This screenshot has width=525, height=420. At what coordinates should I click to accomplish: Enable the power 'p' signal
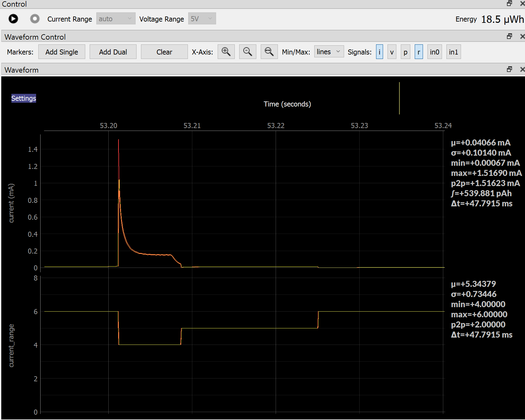coord(405,52)
